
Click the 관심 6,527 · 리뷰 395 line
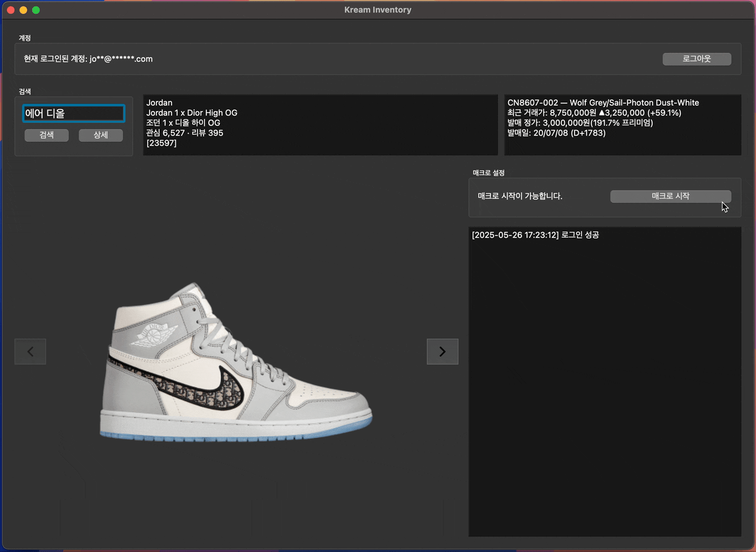[185, 133]
